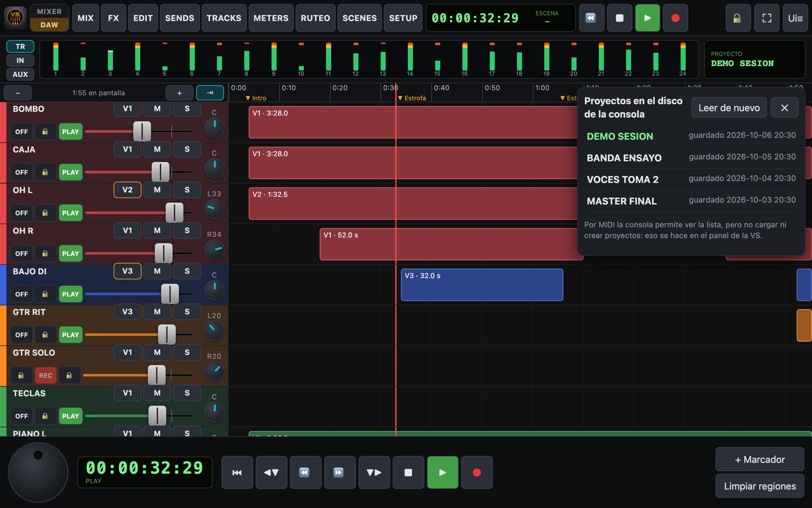The height and width of the screenshot is (508, 812).
Task: Close the Proyectos en el disco panel
Action: 785,108
